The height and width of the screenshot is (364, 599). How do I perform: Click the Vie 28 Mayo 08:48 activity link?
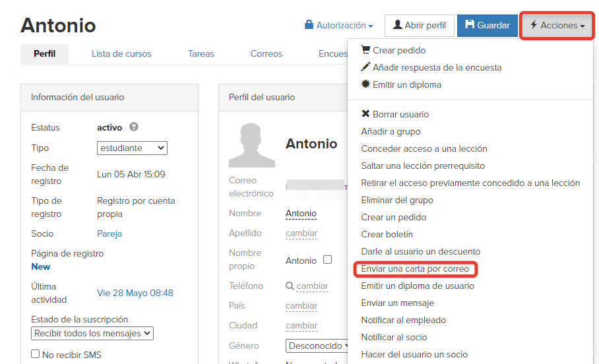(135, 293)
